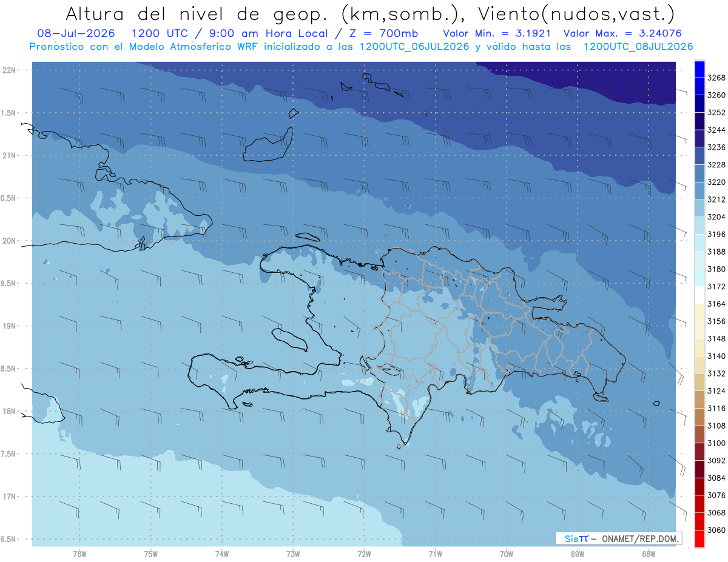Click the "SisTT - ONAMET/REP.DOM." credit label
Viewport: 728px width, 562px height.
[618, 538]
